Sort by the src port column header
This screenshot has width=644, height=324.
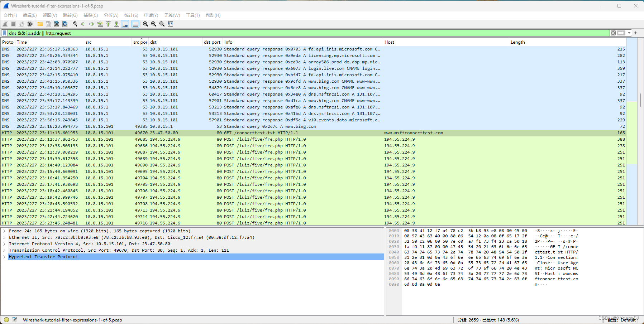(140, 42)
